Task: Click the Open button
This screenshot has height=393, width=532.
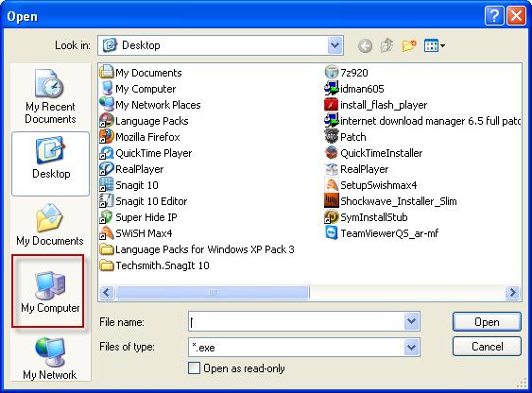Action: 487,321
